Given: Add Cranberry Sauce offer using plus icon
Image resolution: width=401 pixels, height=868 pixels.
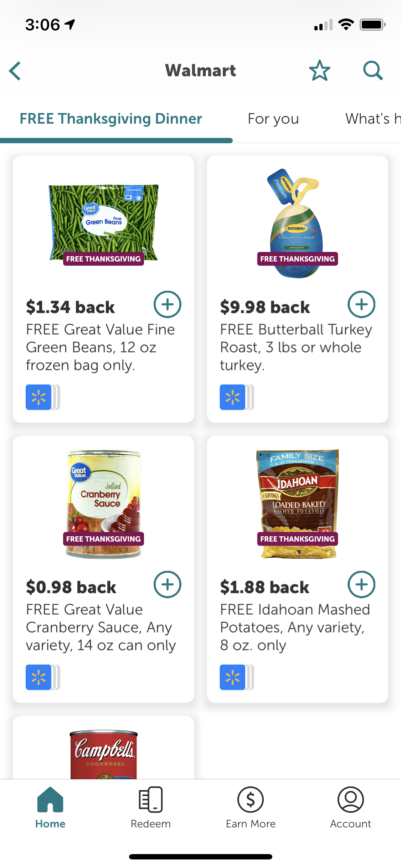Looking at the screenshot, I should (x=167, y=585).
